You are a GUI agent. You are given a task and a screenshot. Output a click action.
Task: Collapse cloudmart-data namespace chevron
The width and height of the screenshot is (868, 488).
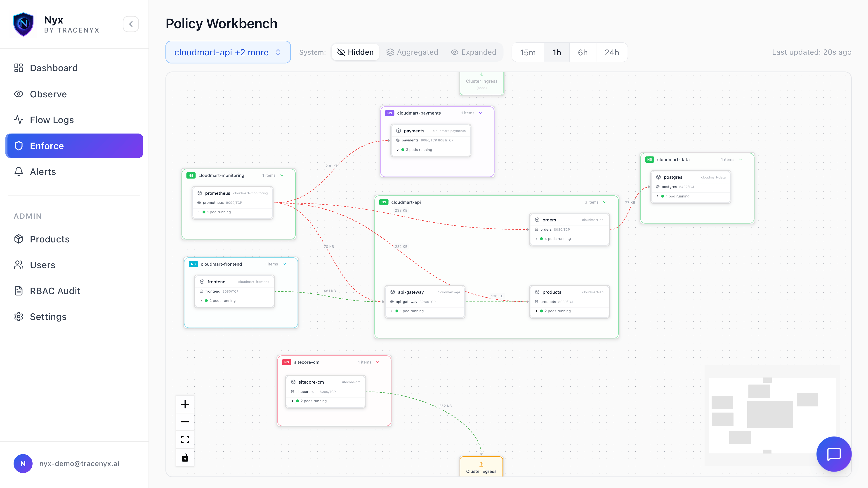click(x=741, y=160)
